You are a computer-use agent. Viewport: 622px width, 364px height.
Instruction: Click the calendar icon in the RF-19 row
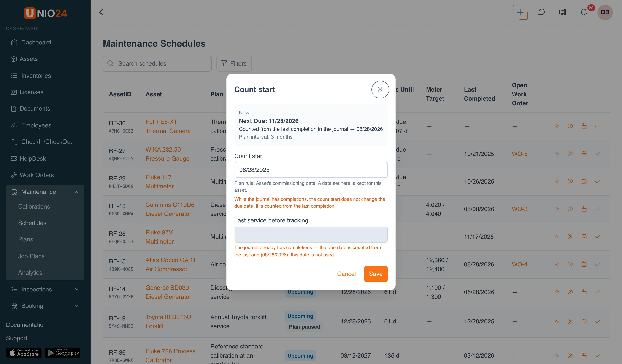click(x=584, y=321)
